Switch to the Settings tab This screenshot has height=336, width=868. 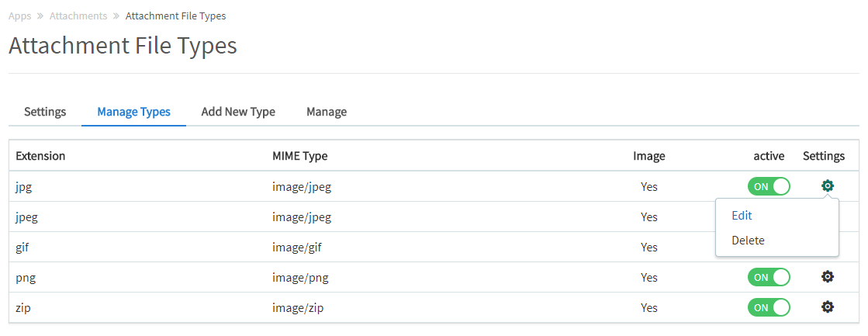pyautogui.click(x=45, y=112)
